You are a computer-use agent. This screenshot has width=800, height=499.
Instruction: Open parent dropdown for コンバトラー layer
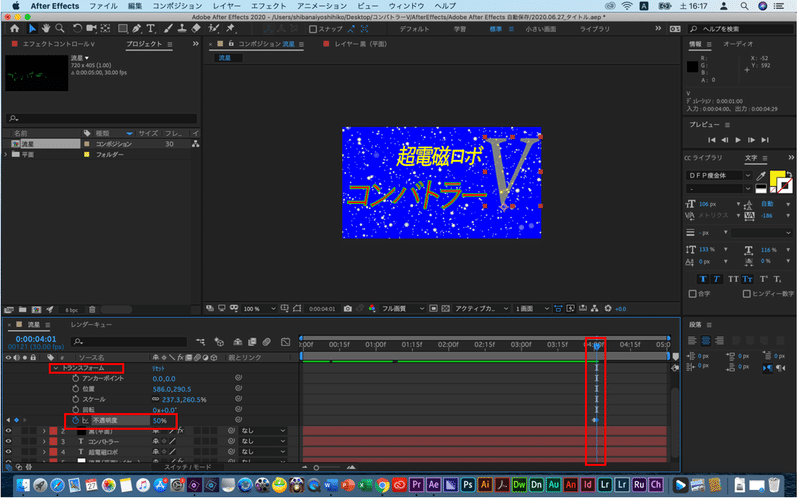click(263, 442)
